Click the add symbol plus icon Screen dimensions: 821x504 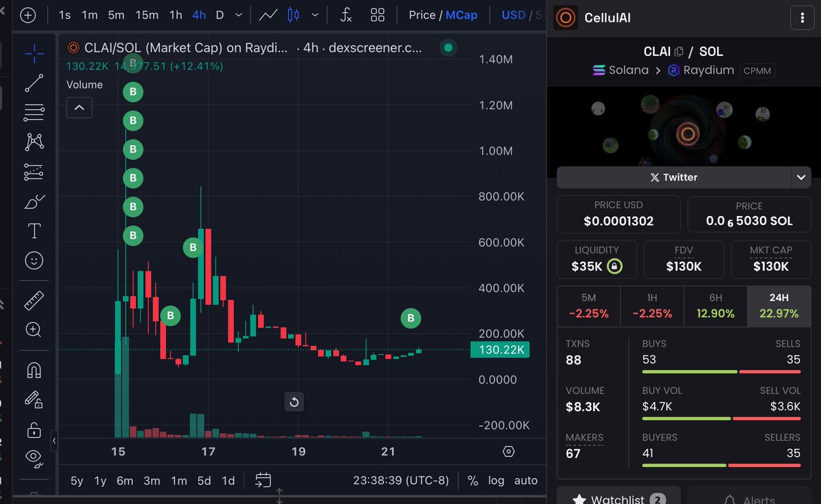27,14
